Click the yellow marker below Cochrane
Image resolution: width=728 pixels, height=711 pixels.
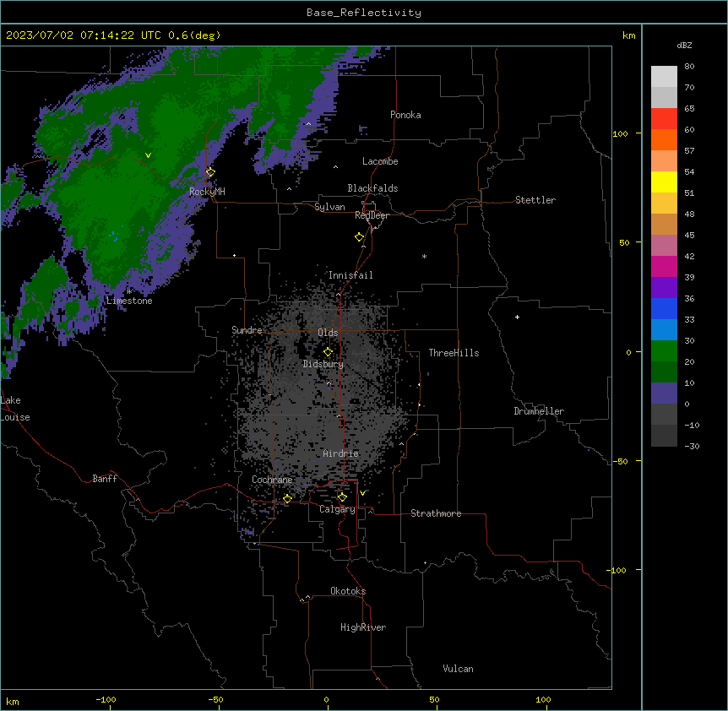pos(287,499)
